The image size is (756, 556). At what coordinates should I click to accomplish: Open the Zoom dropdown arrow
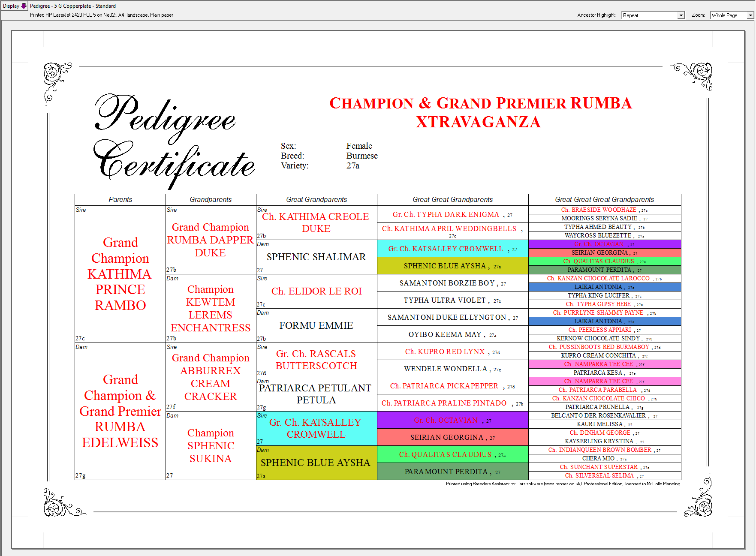pos(750,15)
